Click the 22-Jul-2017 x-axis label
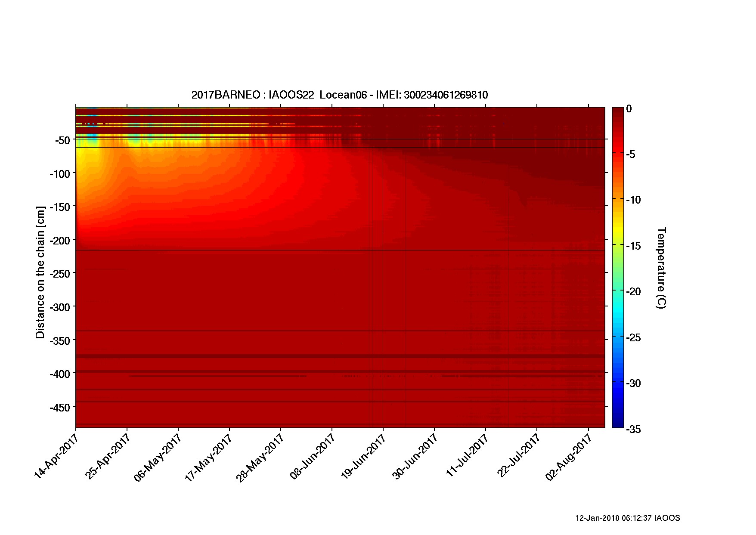 [518, 455]
